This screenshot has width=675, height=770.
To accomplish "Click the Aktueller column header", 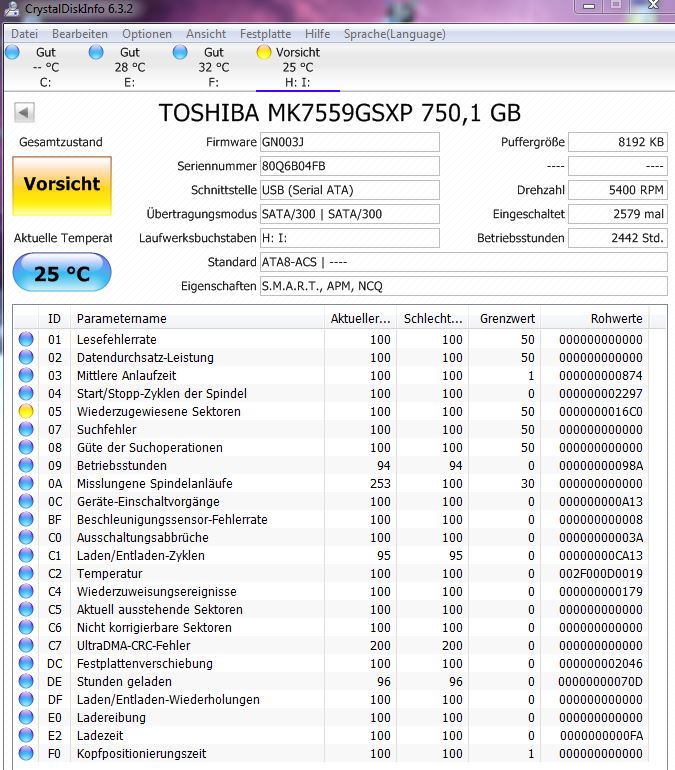I will coord(360,319).
